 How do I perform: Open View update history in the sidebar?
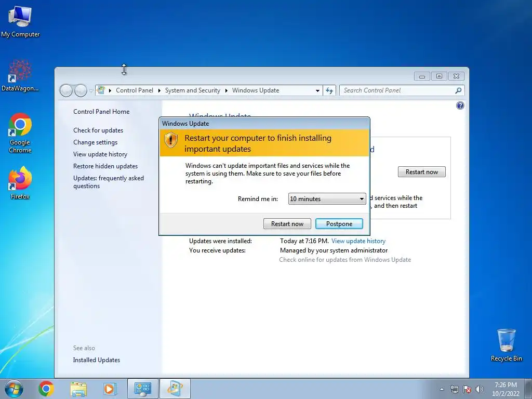[100, 154]
